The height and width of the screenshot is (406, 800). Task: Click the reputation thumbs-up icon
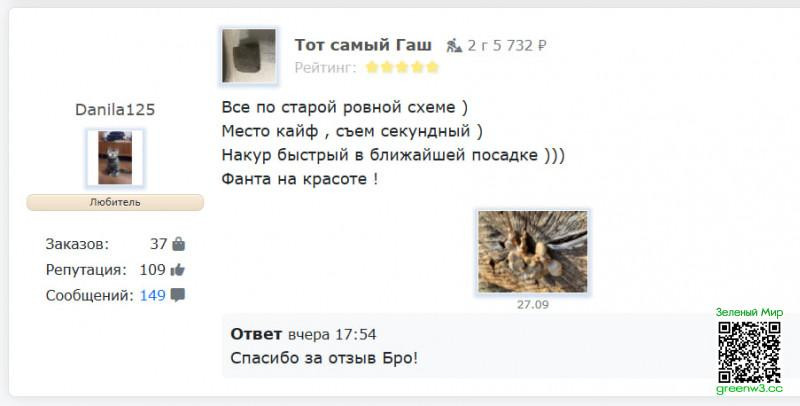178,270
